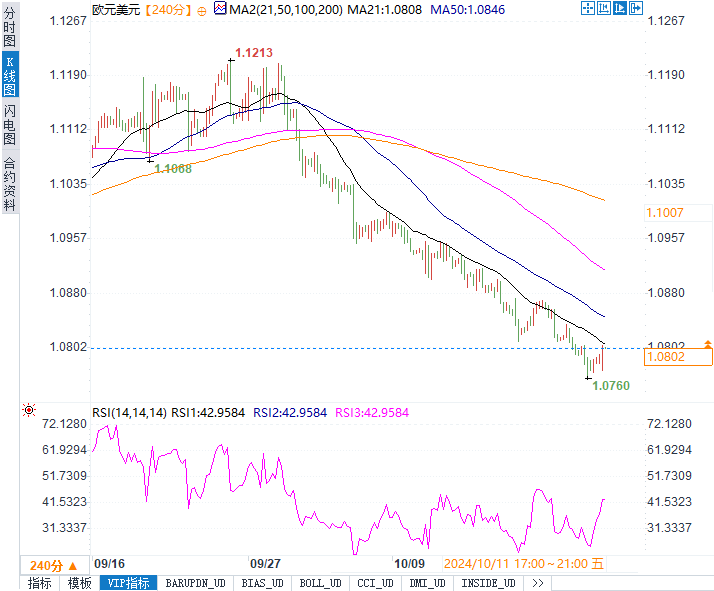Click the 1.1267 left axis price
The image size is (714, 591).
[68, 20]
